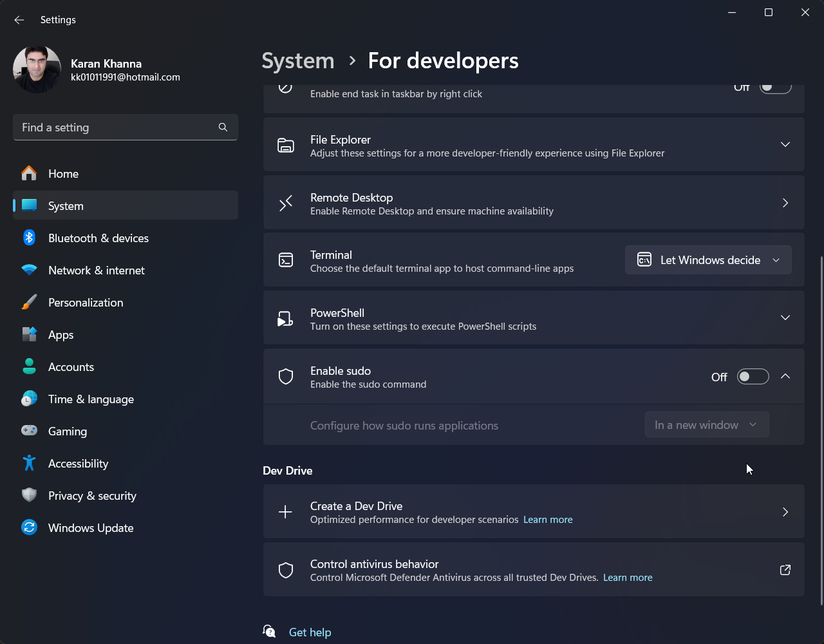Open Privacy & security settings
This screenshot has width=824, height=644.
coord(126,495)
